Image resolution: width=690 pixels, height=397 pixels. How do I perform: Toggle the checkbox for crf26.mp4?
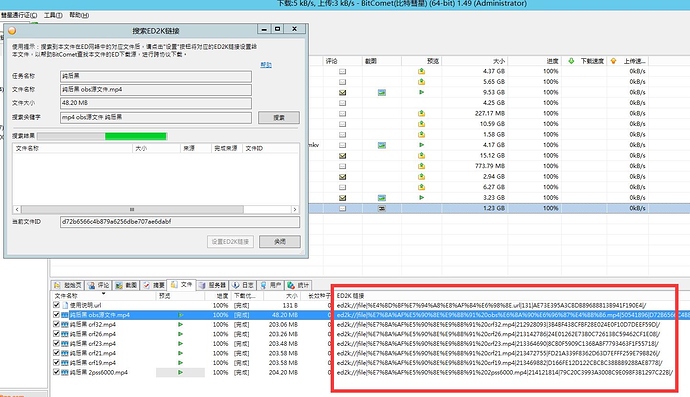tap(56, 334)
